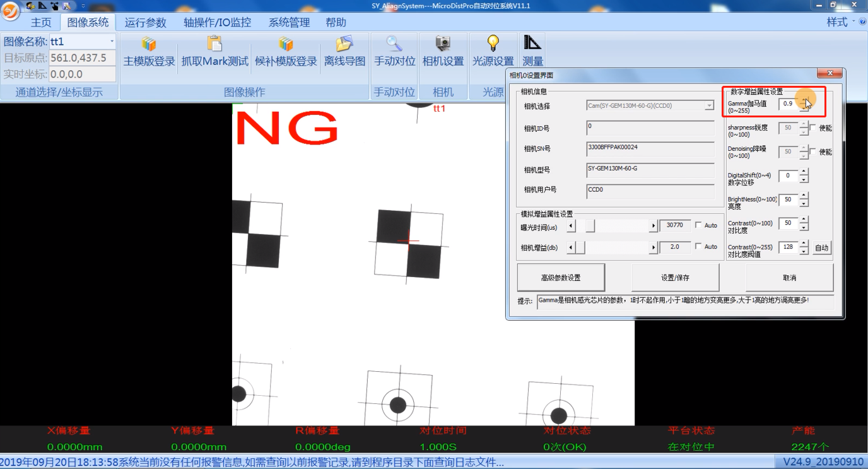Enable the sharpness锐度 使能 checkbox
The width and height of the screenshot is (868, 469).
(x=812, y=128)
